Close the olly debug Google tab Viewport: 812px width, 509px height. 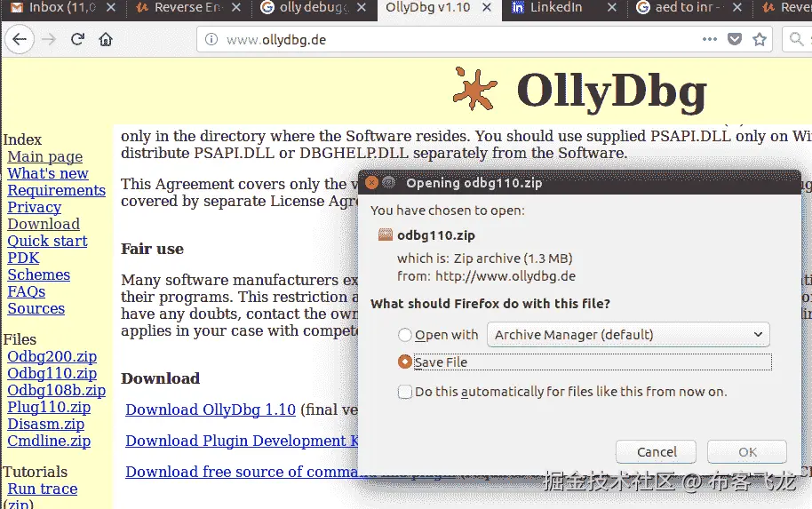[362, 7]
